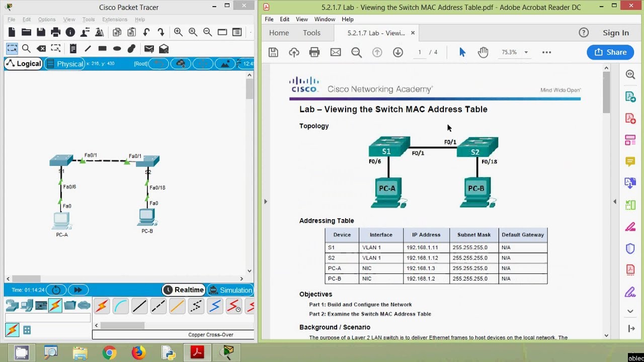
Task: Select the Acrobat Hand pan tool
Action: pos(483,52)
